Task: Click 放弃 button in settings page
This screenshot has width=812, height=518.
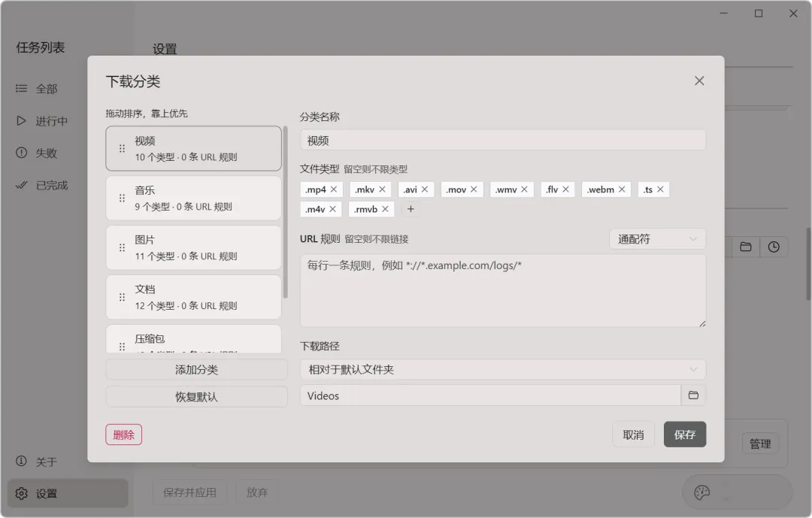Action: click(257, 492)
